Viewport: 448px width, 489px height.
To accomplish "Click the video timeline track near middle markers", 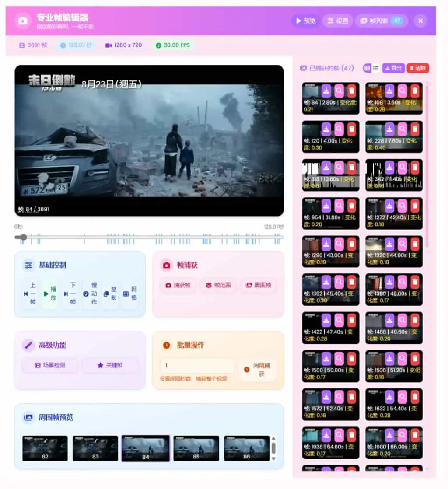I will click(149, 238).
